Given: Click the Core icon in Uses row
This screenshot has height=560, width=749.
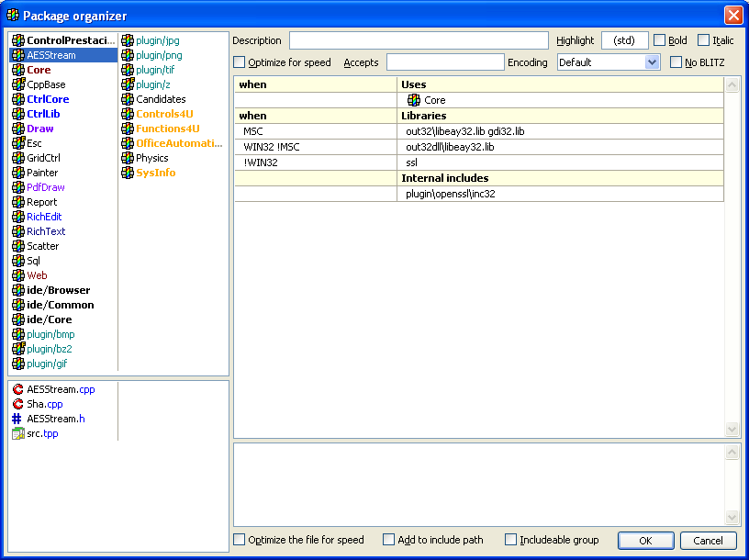Looking at the screenshot, I should (414, 100).
